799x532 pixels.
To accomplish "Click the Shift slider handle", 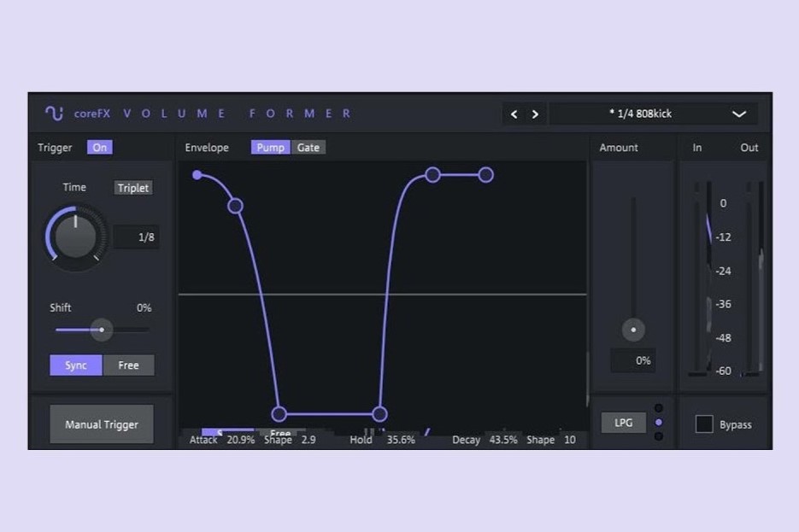I will [102, 330].
